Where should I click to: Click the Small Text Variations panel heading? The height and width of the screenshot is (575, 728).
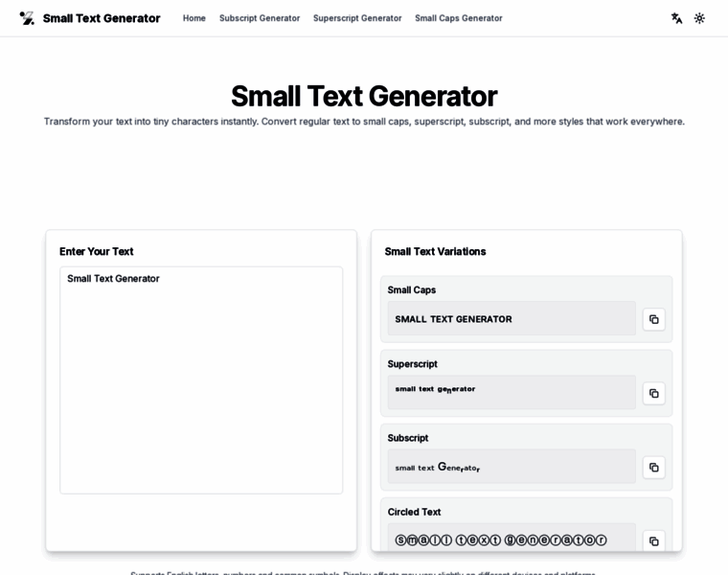click(x=435, y=251)
